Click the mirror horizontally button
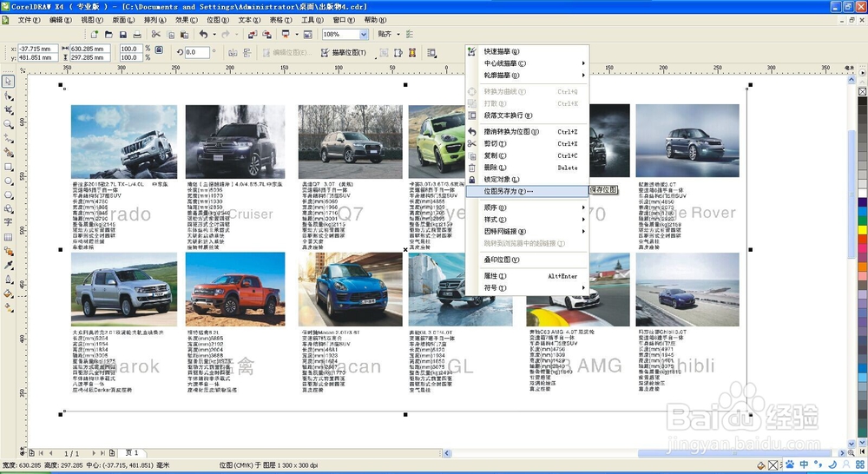868x474 pixels. click(233, 53)
